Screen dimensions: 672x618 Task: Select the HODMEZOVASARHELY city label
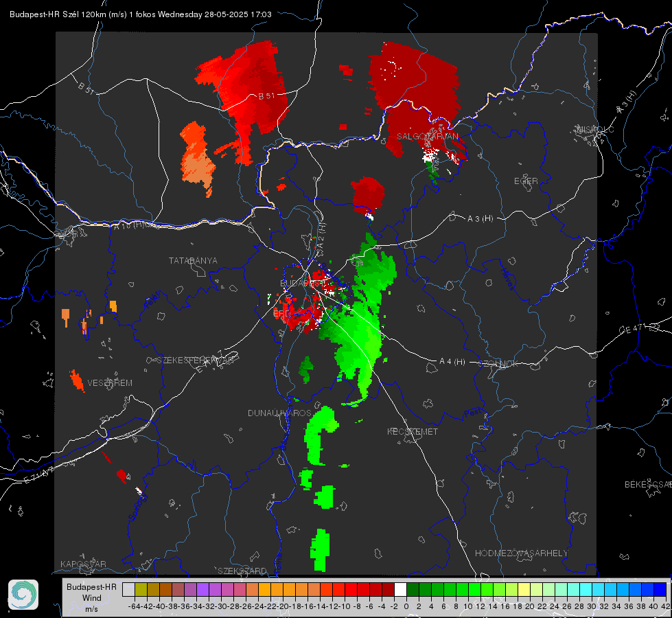point(521,553)
